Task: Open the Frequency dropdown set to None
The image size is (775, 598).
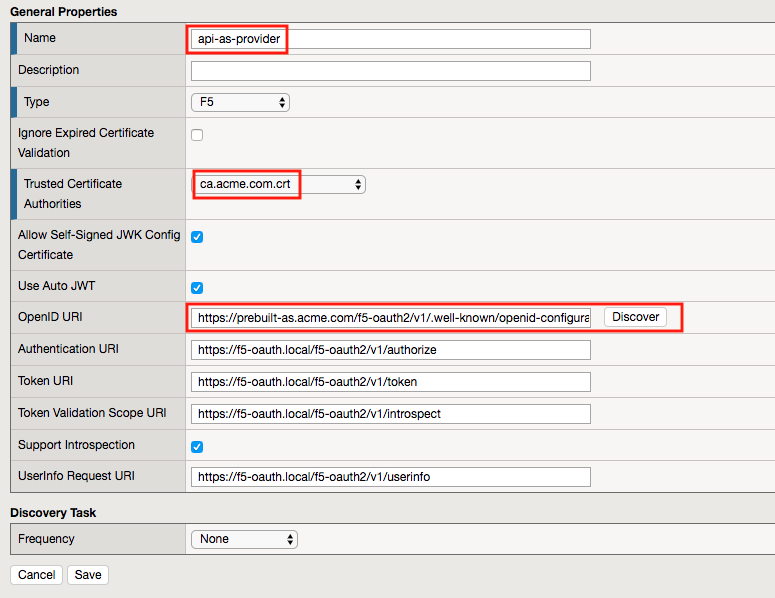Action: click(244, 539)
